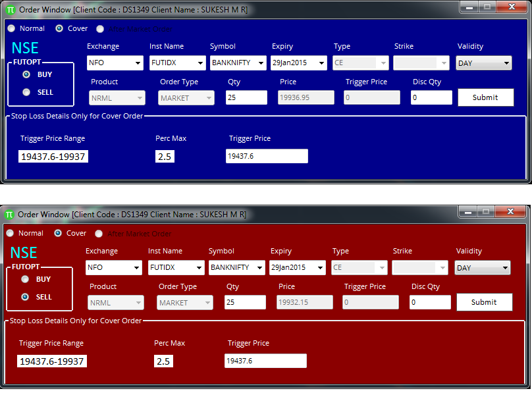Image resolution: width=532 pixels, height=393 pixels.
Task: Open the Validity DAY dropdown in red window
Action: (x=482, y=268)
